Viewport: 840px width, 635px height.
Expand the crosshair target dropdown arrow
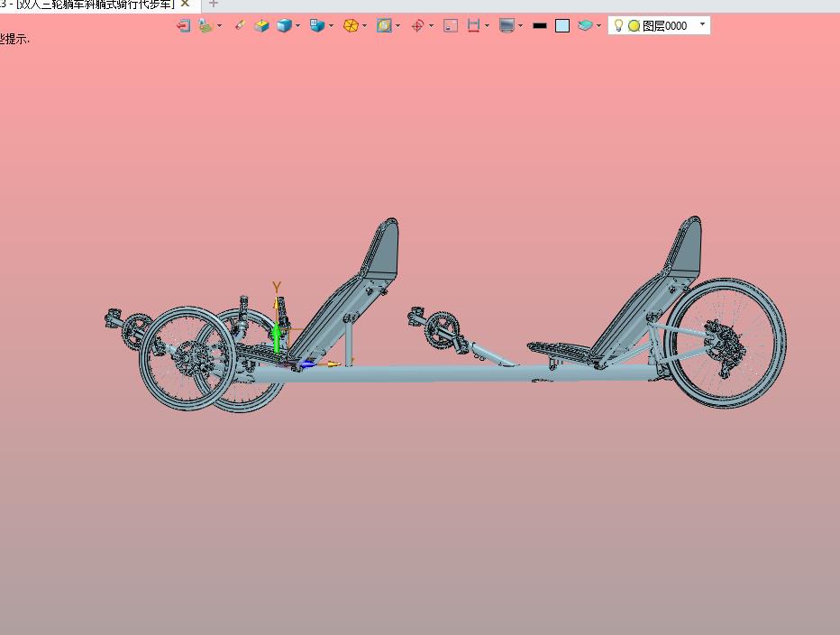[x=431, y=26]
